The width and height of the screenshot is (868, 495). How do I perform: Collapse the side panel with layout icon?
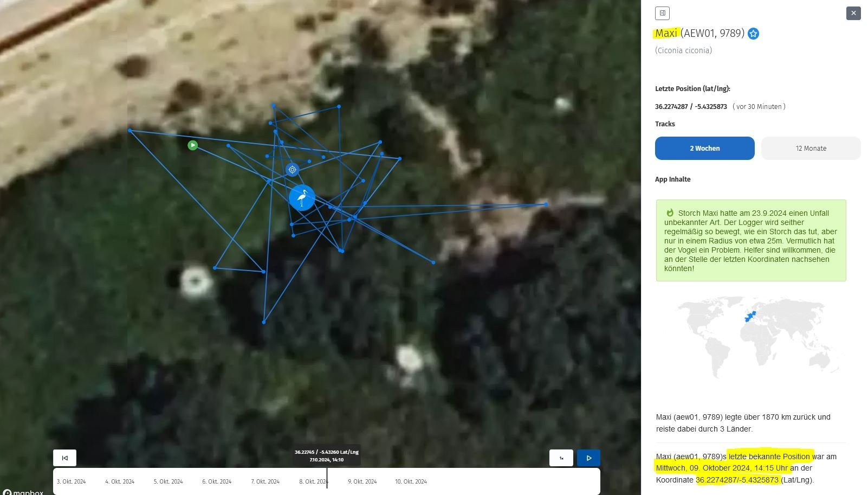point(662,13)
